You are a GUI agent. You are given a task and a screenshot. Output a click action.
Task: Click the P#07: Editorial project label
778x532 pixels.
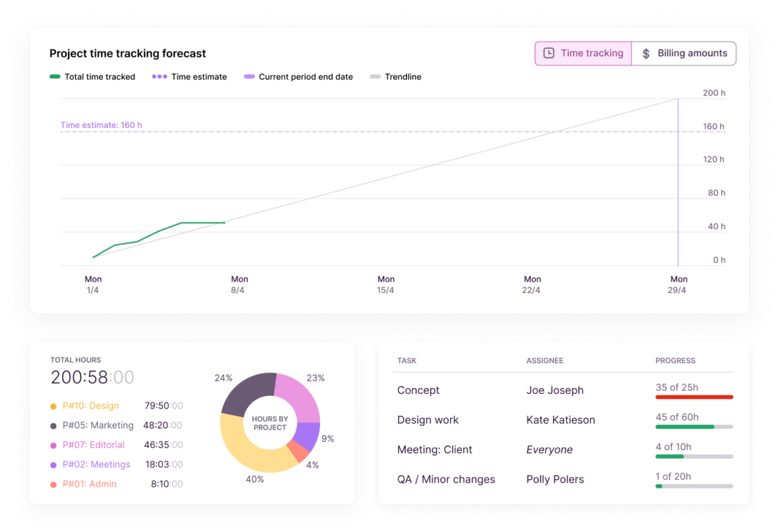[94, 445]
